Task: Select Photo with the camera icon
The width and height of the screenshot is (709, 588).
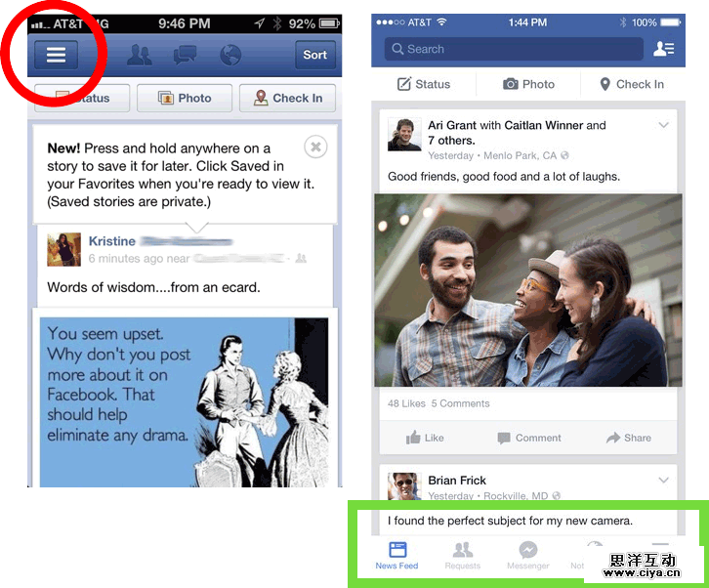Action: [528, 84]
